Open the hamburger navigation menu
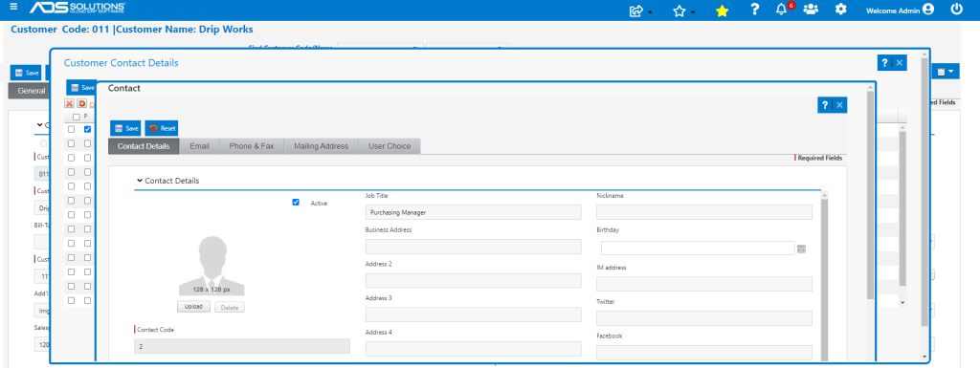980x368 pixels. (14, 7)
